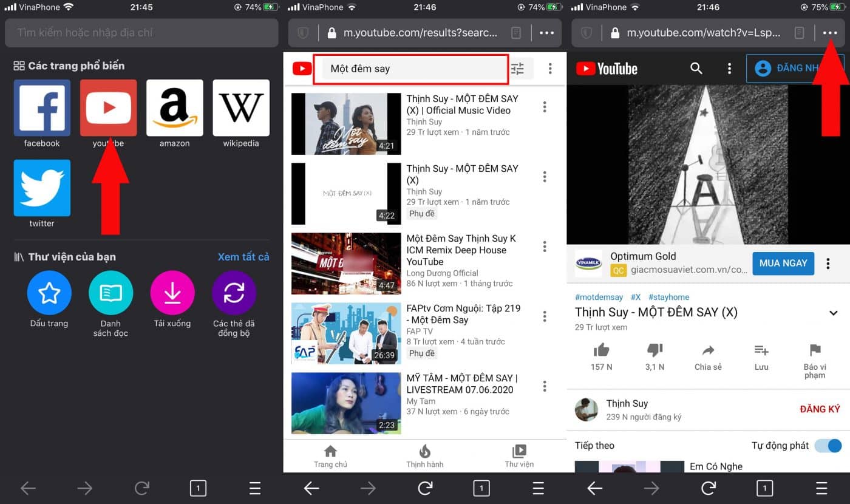The width and height of the screenshot is (850, 504).
Task: Toggle the Tự động phát autoplay switch
Action: [828, 446]
